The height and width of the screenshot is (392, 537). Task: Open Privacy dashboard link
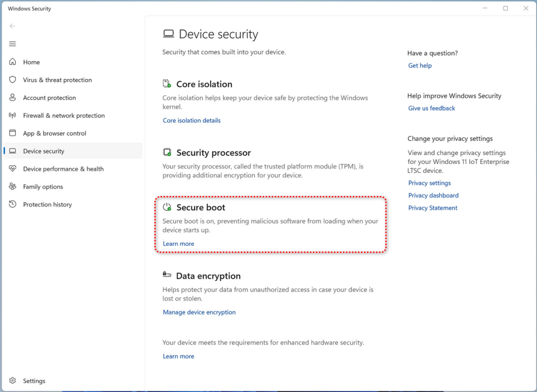coord(433,195)
